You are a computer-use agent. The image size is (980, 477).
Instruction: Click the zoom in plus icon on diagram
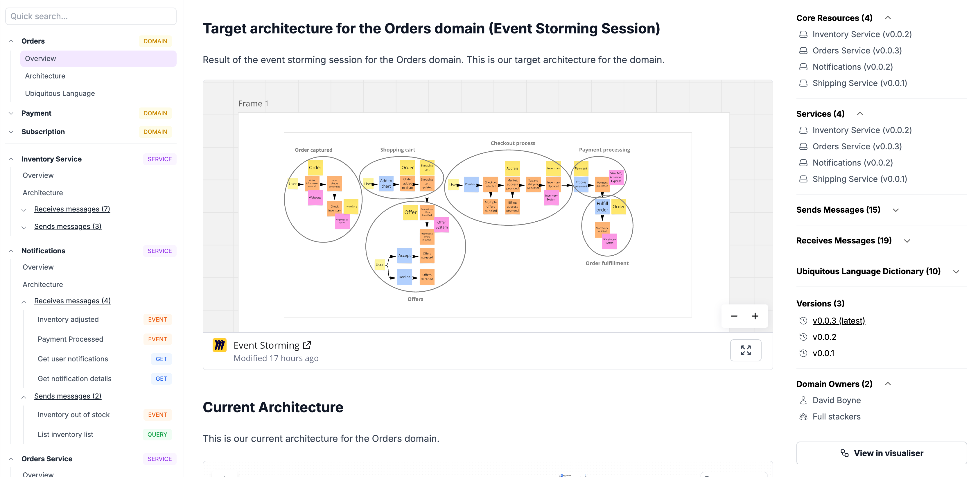tap(755, 316)
